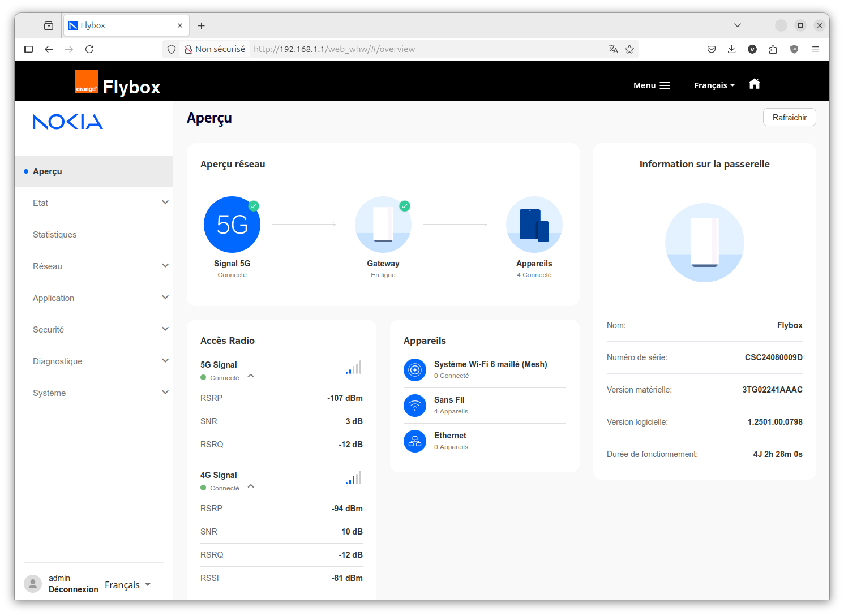This screenshot has width=844, height=616.
Task: Click the Appareils devices icon in network overview
Action: click(534, 225)
